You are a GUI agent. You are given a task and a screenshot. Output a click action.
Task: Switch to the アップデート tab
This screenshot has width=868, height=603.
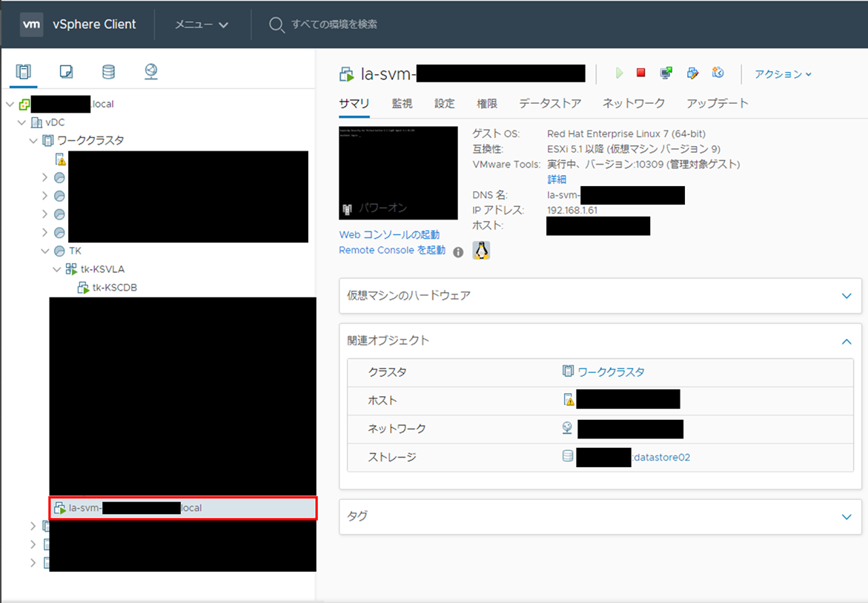(x=718, y=104)
